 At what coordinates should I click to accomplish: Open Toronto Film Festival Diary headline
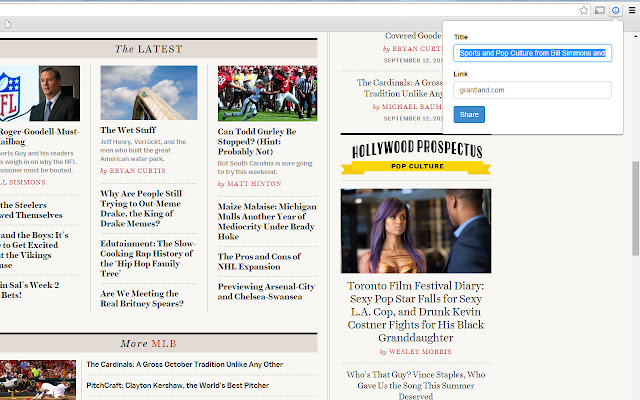coord(416,311)
